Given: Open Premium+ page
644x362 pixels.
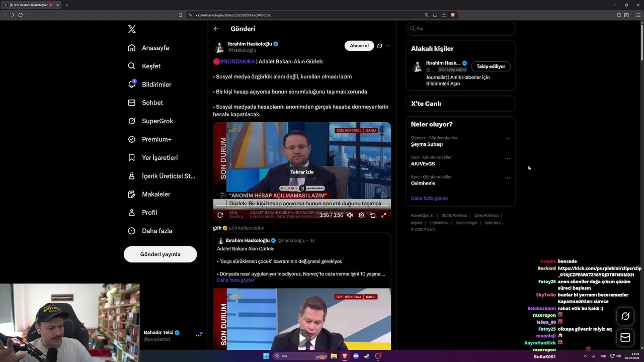Looking at the screenshot, I should point(149,139).
